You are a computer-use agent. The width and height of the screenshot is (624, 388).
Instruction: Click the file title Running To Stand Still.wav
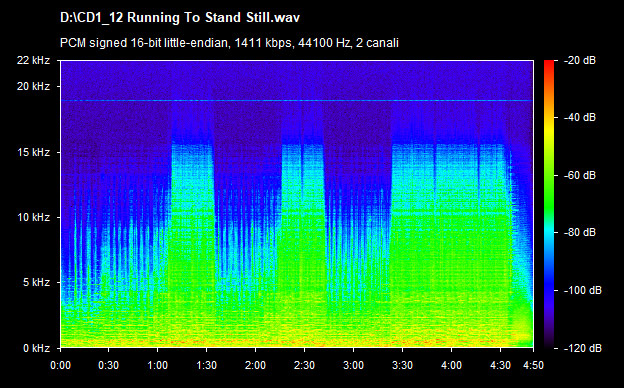click(179, 18)
